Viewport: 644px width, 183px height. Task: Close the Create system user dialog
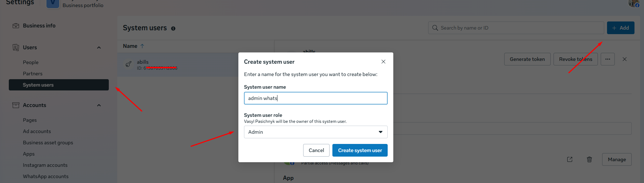click(383, 62)
